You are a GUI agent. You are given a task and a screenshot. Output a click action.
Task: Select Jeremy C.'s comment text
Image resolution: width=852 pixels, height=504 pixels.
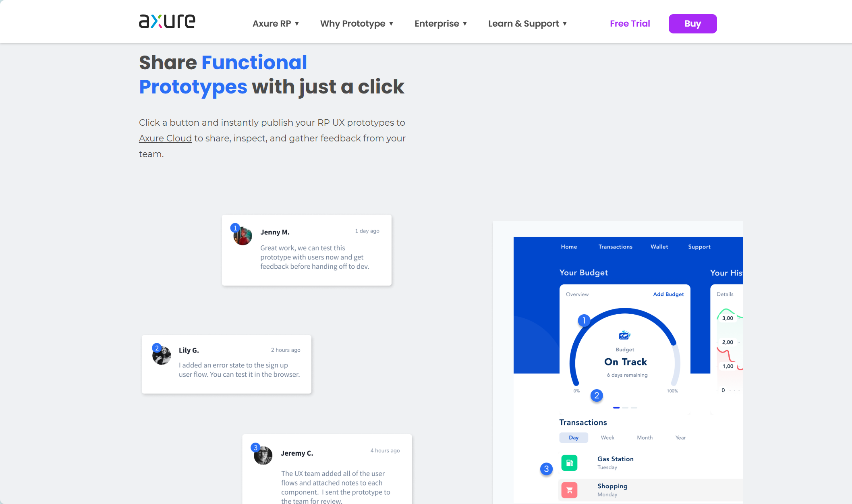336,487
